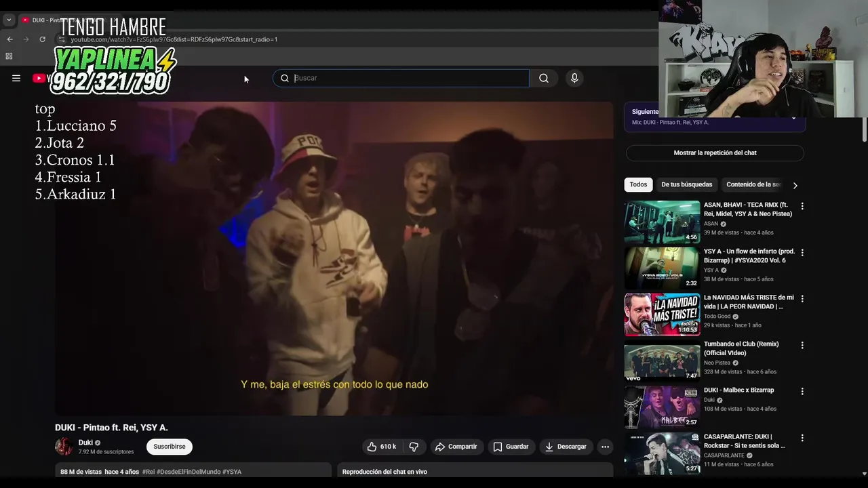868x488 pixels.
Task: Click the DUKI - Pintao video title
Action: [x=111, y=428]
